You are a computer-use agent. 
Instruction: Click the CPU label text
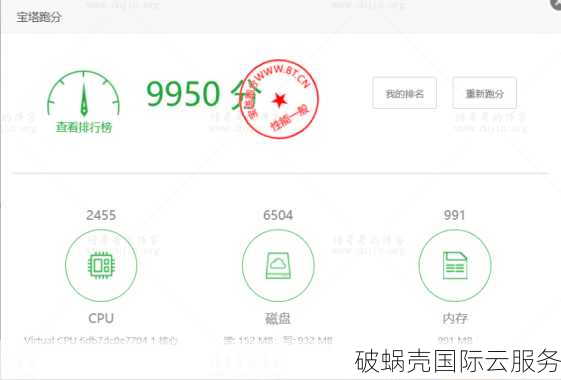click(101, 318)
